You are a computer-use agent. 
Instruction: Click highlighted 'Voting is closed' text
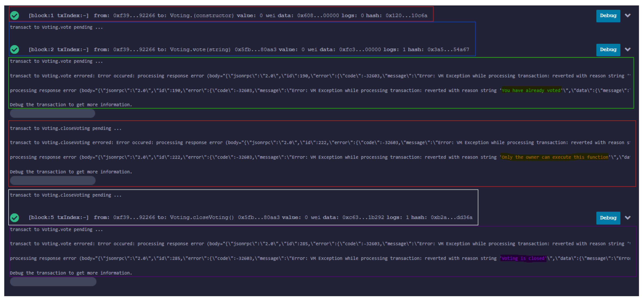[x=523, y=258]
